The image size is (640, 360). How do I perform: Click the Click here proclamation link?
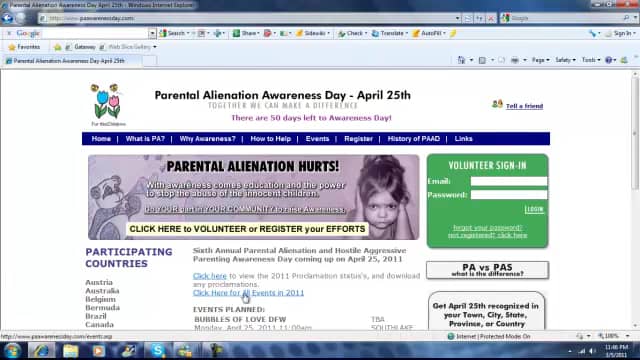point(209,276)
